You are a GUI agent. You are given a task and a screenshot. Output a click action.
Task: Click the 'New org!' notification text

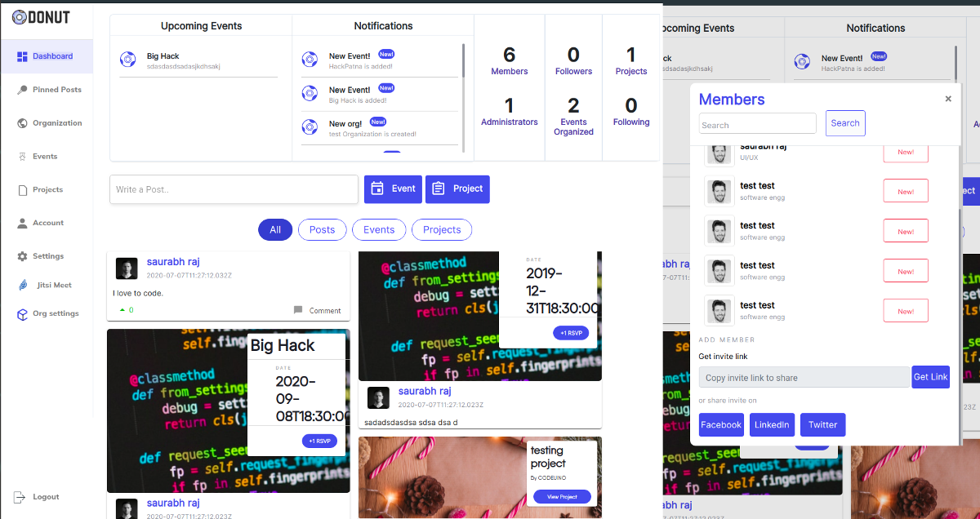tap(345, 124)
